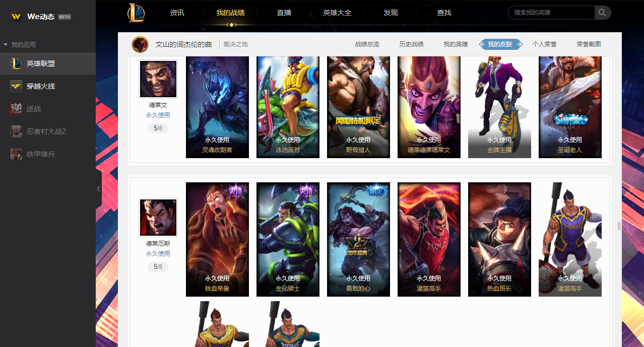Image resolution: width=644 pixels, height=347 pixels.
Task: Select the 灵魂收割者 skin card
Action: pyautogui.click(x=217, y=107)
